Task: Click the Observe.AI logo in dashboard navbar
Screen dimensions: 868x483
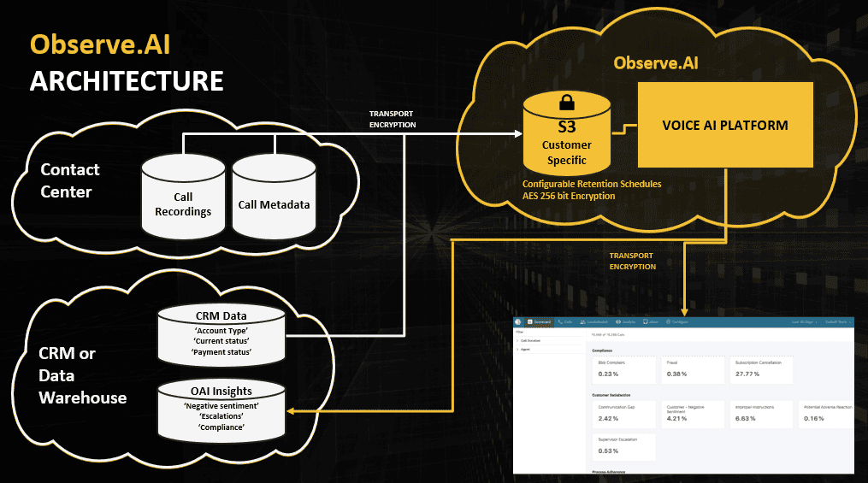Action: click(520, 321)
